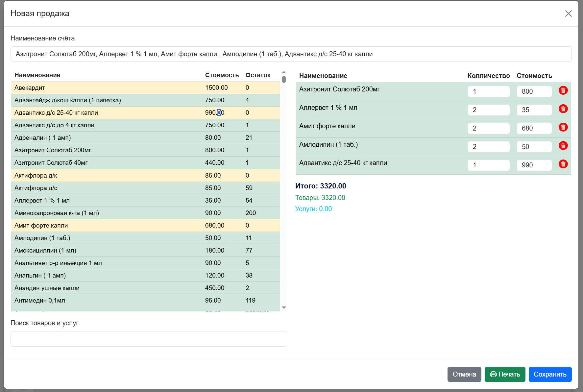
Task: Add Амоксициллин (1 мл) from the product list
Action: point(146,251)
